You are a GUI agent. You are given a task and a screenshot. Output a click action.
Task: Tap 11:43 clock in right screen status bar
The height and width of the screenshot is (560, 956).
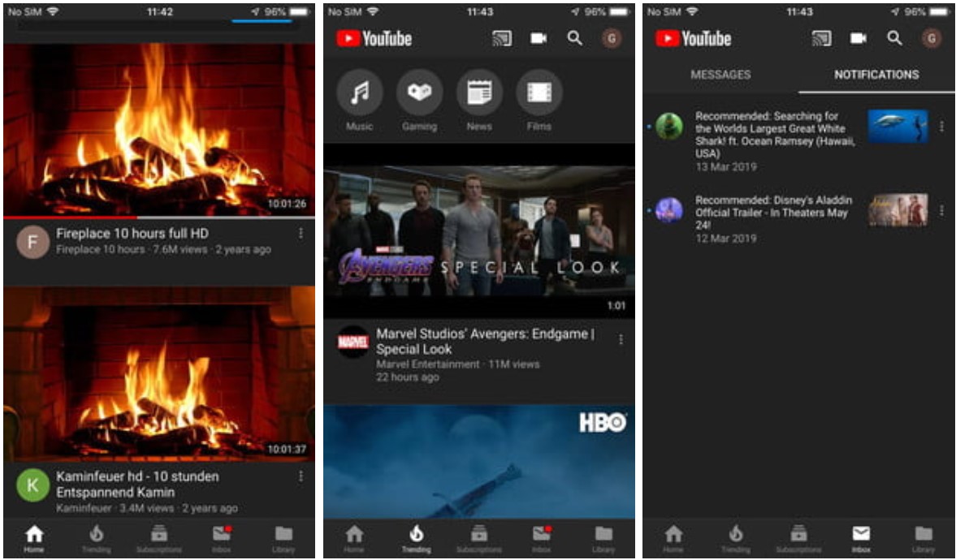click(x=798, y=11)
